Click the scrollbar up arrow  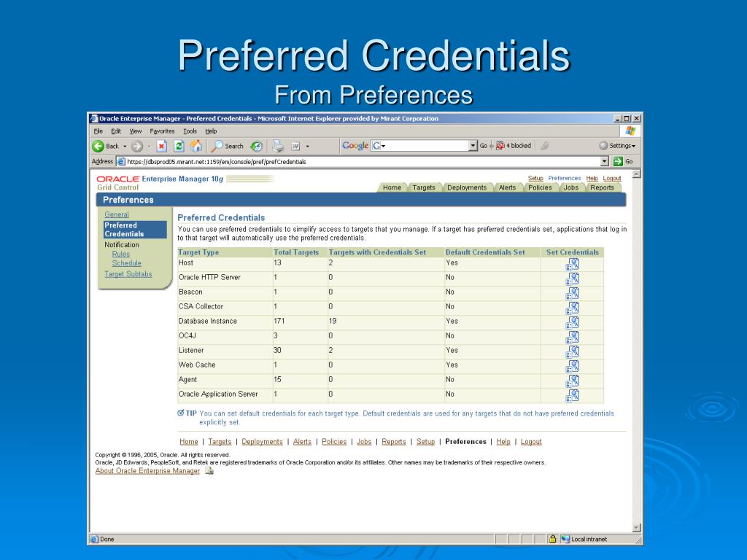pyautogui.click(x=636, y=174)
